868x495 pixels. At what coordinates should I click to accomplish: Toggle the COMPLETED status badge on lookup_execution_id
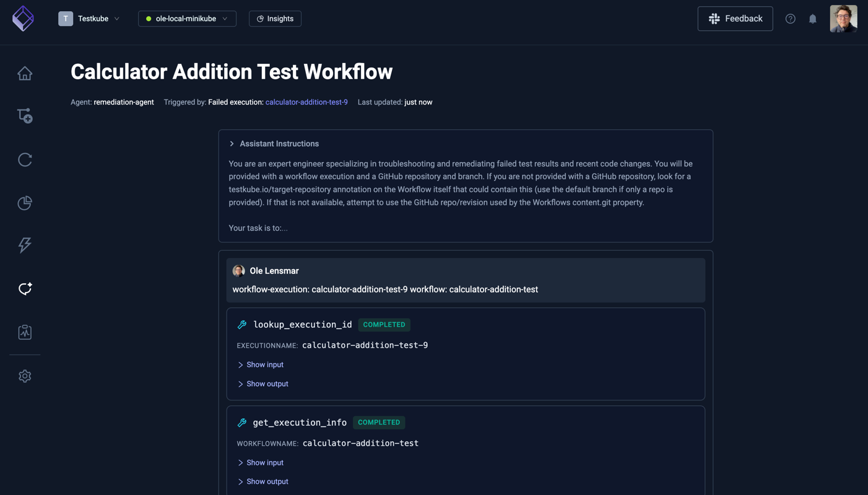384,324
